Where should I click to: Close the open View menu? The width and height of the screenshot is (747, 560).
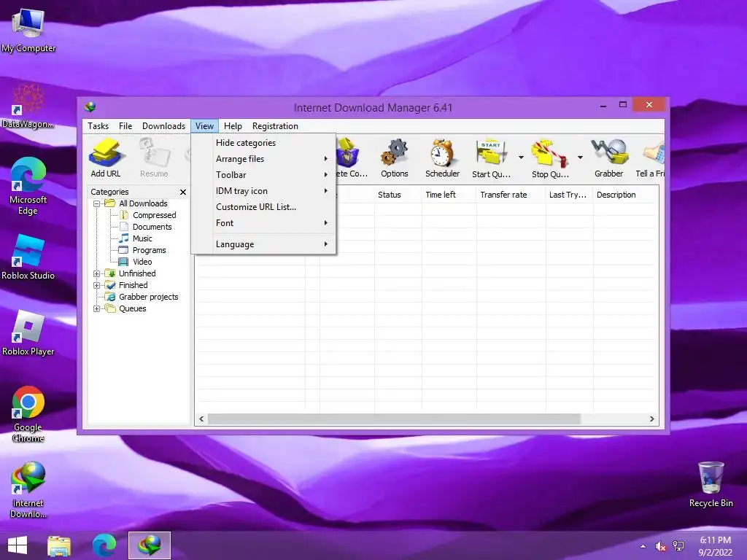point(204,126)
